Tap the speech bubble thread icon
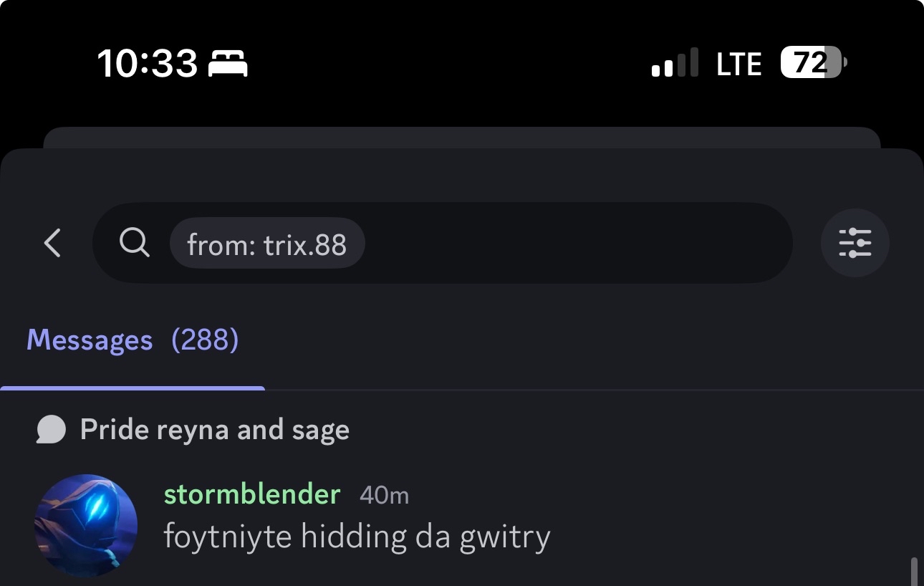This screenshot has width=924, height=586. tap(52, 430)
